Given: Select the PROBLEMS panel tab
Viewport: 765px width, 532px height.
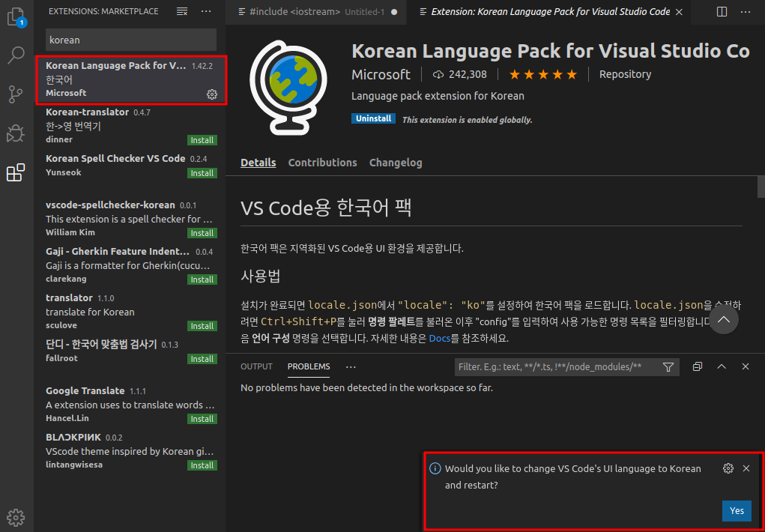Looking at the screenshot, I should [x=309, y=366].
